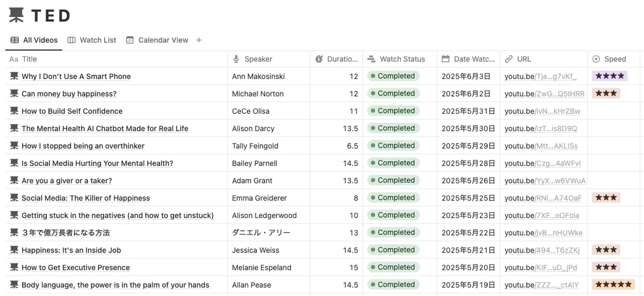Viewport: 644px width, 296px height.
Task: Click the TED page icon beside the title
Action: (17, 16)
